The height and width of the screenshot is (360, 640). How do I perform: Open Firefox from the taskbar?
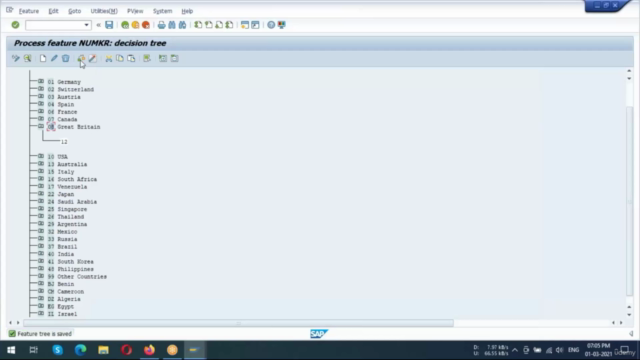tap(149, 350)
